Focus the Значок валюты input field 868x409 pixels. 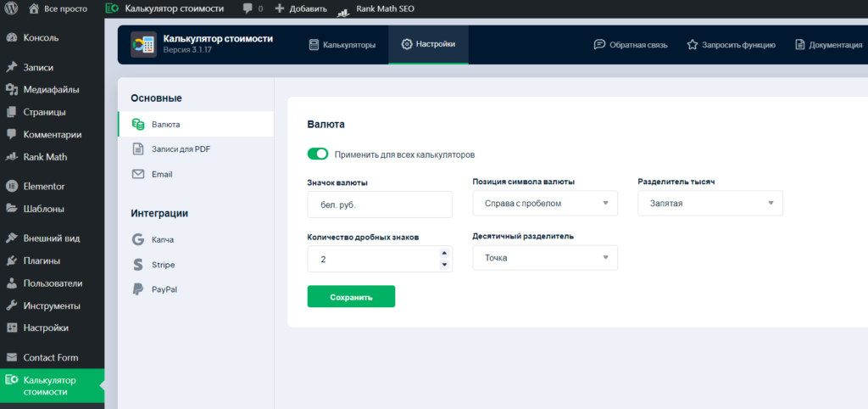pyautogui.click(x=380, y=204)
